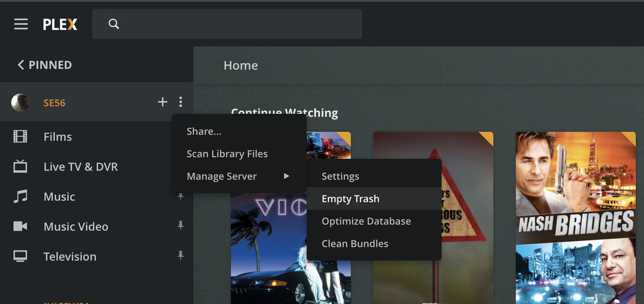The image size is (644, 304).
Task: Click the Television monitor icon
Action: tap(20, 256)
